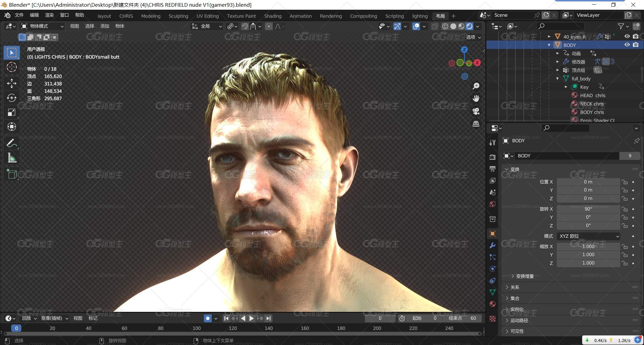Viewport: 644px width, 345px height.
Task: Switch to solid viewport shading
Action: click(x=453, y=26)
